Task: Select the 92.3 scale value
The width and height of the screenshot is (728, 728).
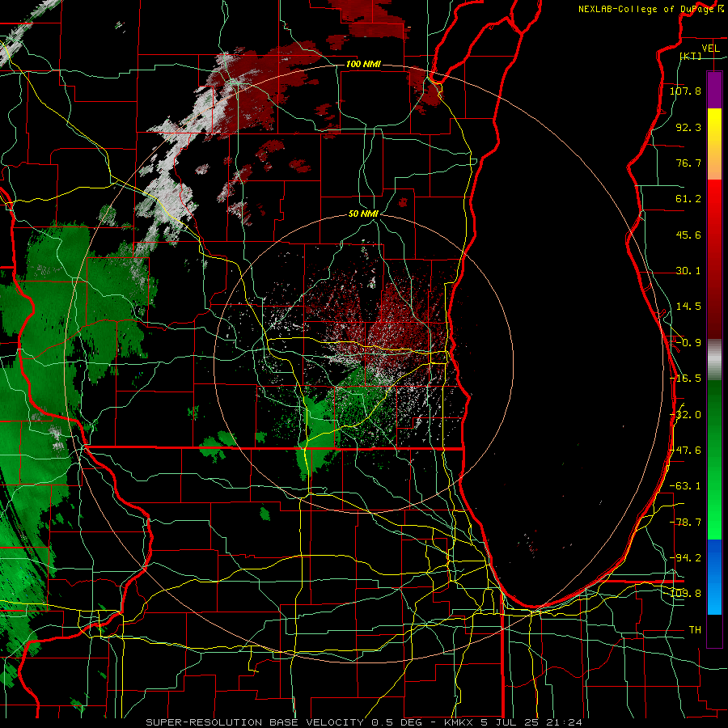Action: point(688,127)
